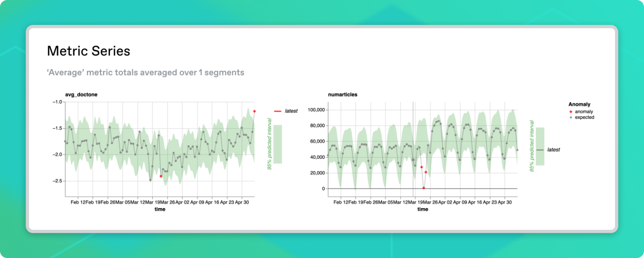Click the red anomaly marker on avg_doctone chart
Screen dimensions: 644x258
161,177
